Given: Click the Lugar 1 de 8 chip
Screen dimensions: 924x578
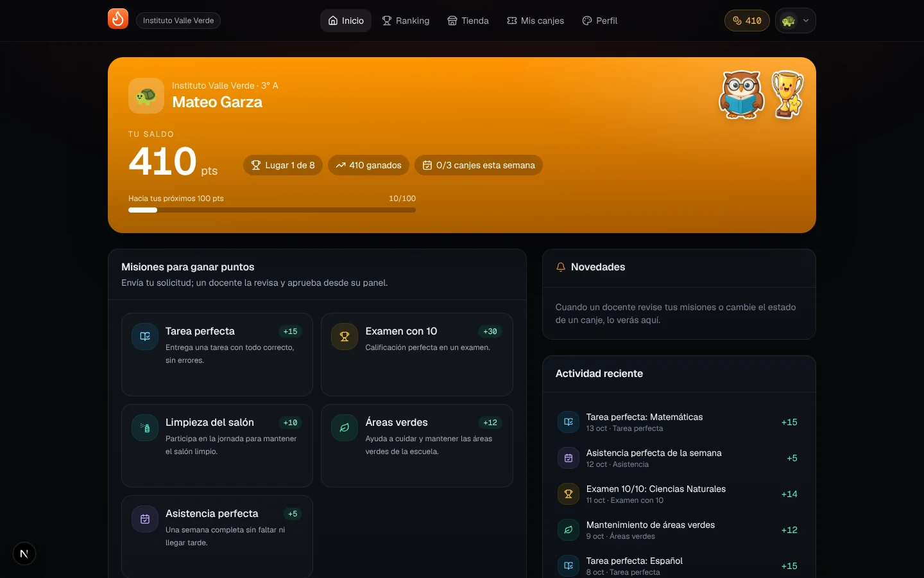Looking at the screenshot, I should click(283, 165).
